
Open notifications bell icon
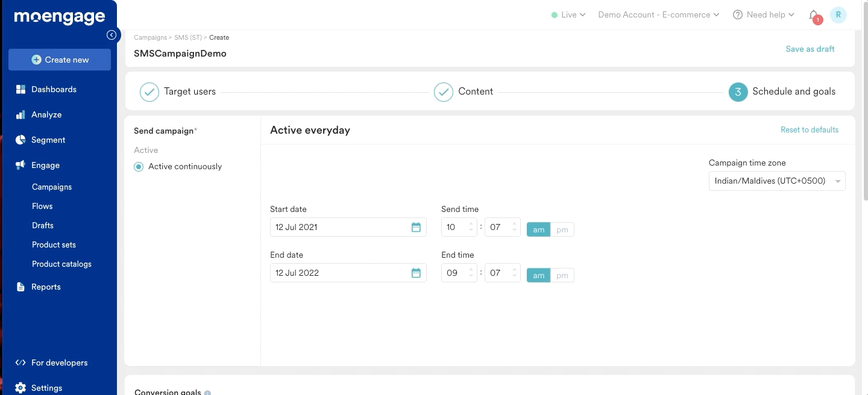814,16
